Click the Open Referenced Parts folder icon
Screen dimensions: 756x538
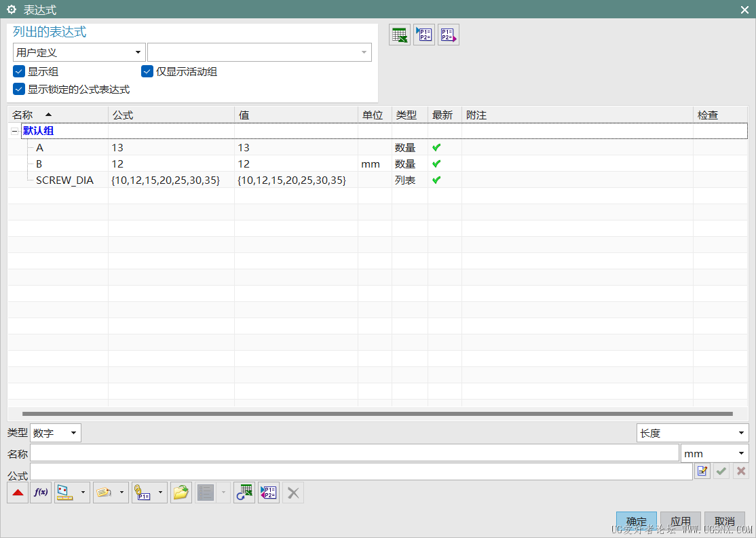click(x=181, y=493)
